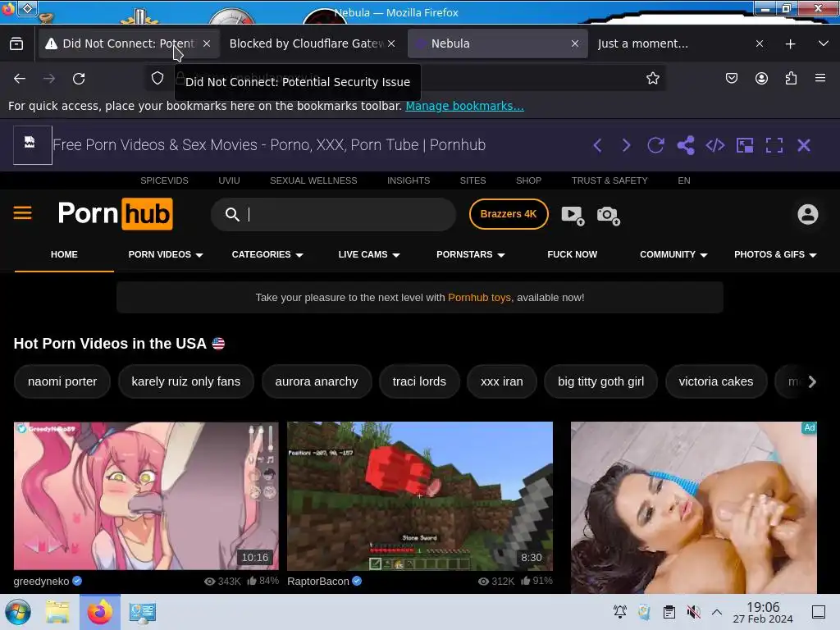Viewport: 840px width, 630px height.
Task: Open the SPICEVIDS link
Action: pyautogui.click(x=164, y=180)
